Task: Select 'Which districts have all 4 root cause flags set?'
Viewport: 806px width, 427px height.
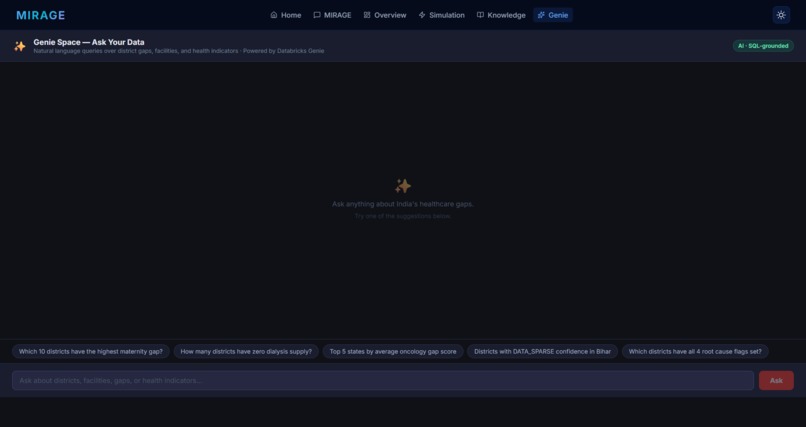Action: click(695, 351)
